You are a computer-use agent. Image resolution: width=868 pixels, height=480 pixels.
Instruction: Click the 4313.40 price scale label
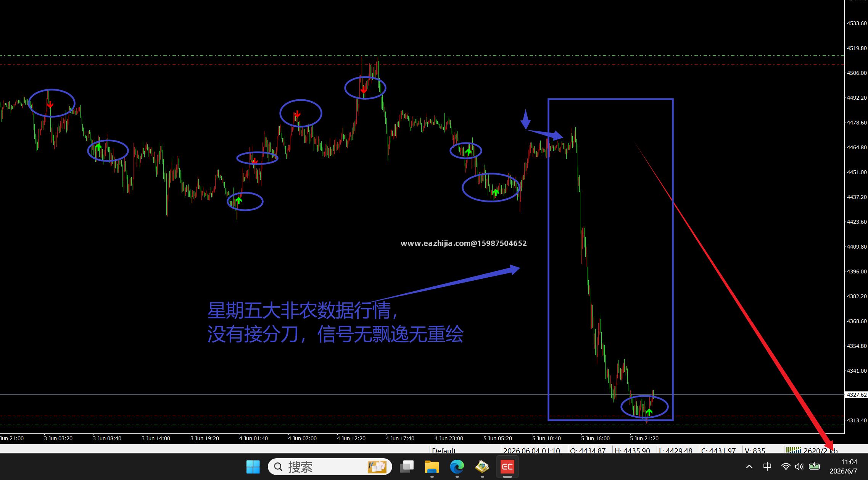[x=857, y=420]
